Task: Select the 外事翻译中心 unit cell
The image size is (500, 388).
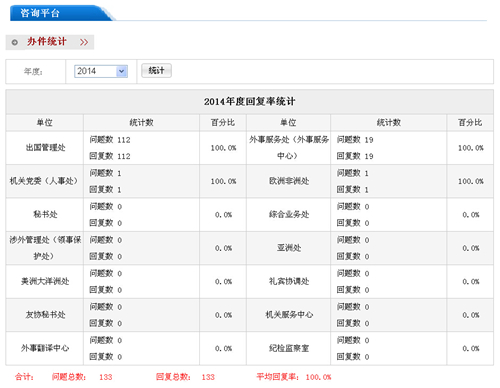Action: coord(45,348)
